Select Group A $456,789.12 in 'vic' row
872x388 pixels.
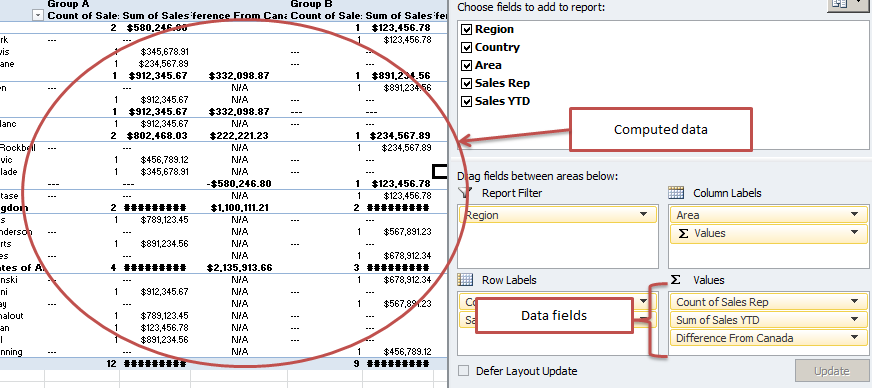click(164, 160)
